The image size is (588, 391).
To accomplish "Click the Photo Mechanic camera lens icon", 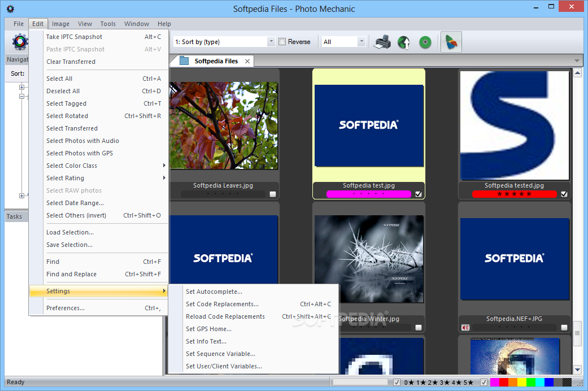I will (20, 42).
